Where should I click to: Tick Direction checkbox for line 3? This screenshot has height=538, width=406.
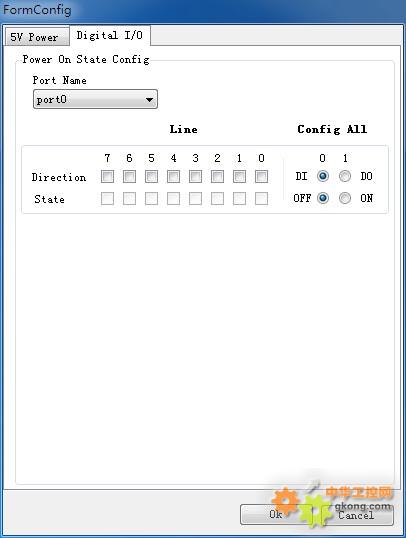tap(195, 177)
